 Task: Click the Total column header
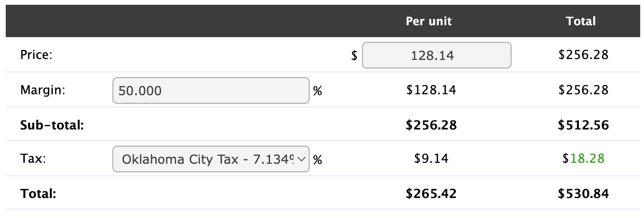581,21
